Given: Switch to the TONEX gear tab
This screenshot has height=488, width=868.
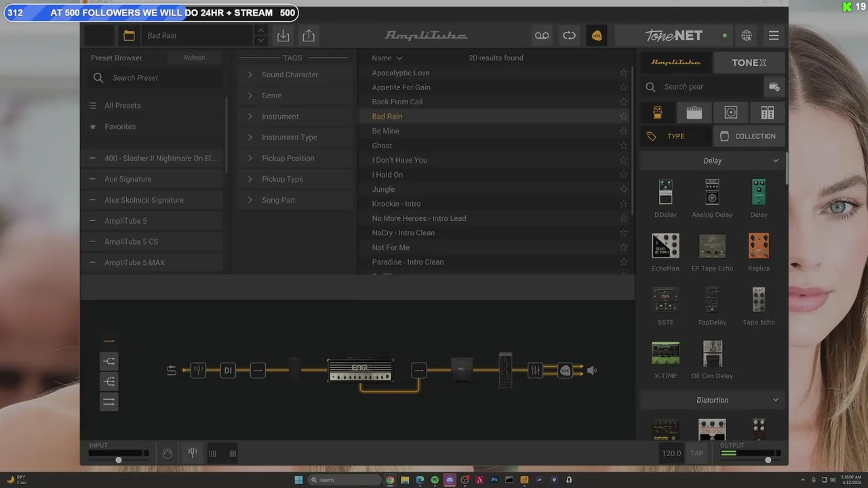Looking at the screenshot, I should click(x=749, y=62).
